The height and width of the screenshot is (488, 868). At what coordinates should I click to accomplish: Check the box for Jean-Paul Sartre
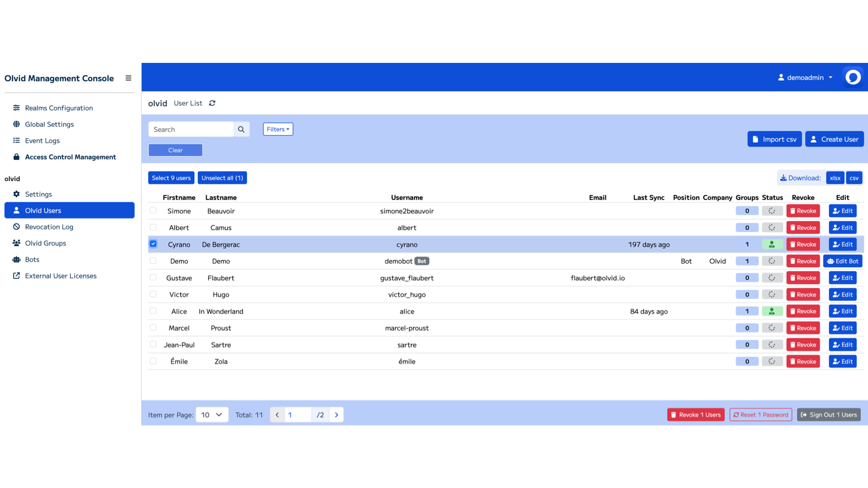click(x=153, y=344)
